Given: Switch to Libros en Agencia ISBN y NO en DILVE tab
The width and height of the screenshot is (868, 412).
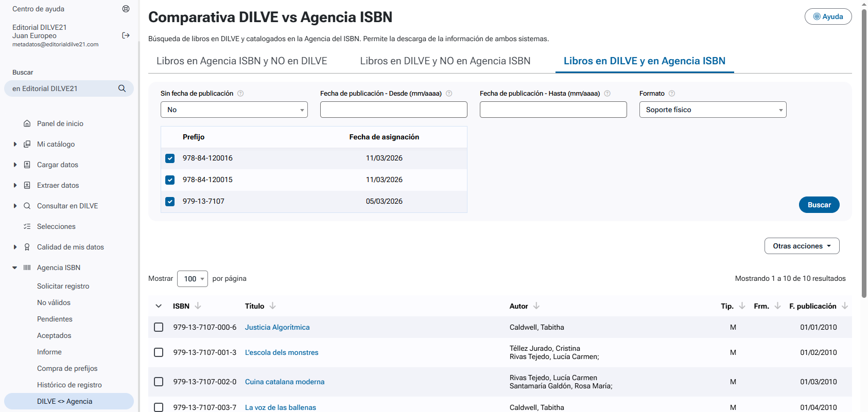Looking at the screenshot, I should [241, 61].
